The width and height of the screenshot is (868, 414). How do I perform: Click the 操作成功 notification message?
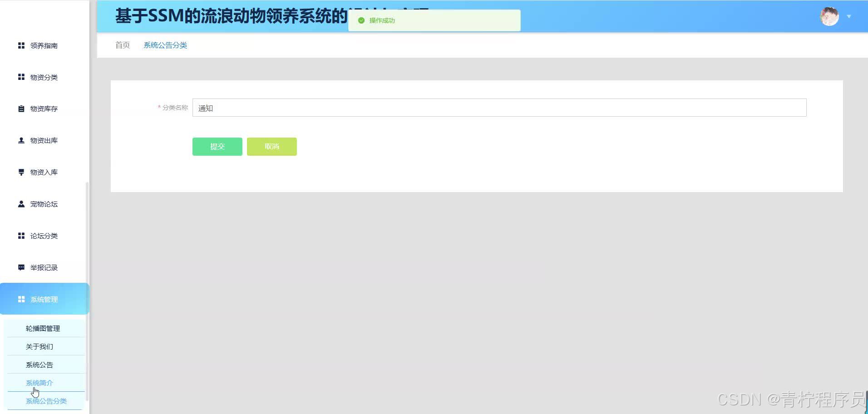point(434,20)
